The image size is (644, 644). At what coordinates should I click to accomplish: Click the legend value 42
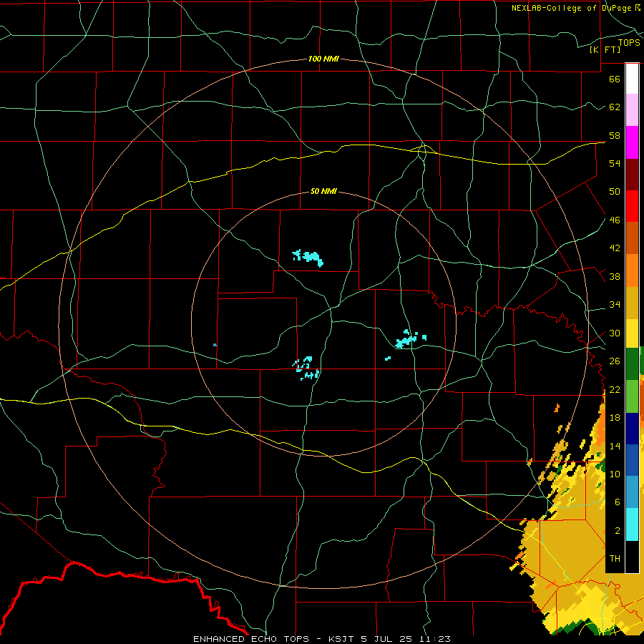tap(615, 248)
